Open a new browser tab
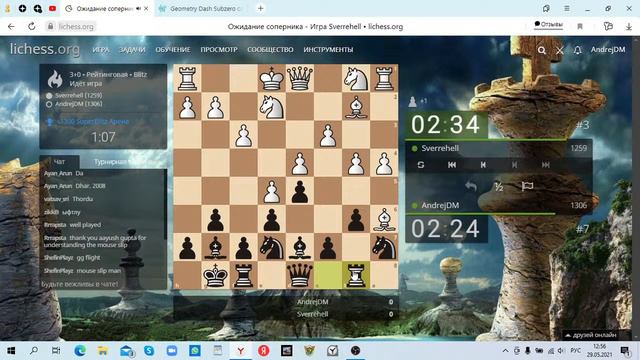 coord(260,8)
